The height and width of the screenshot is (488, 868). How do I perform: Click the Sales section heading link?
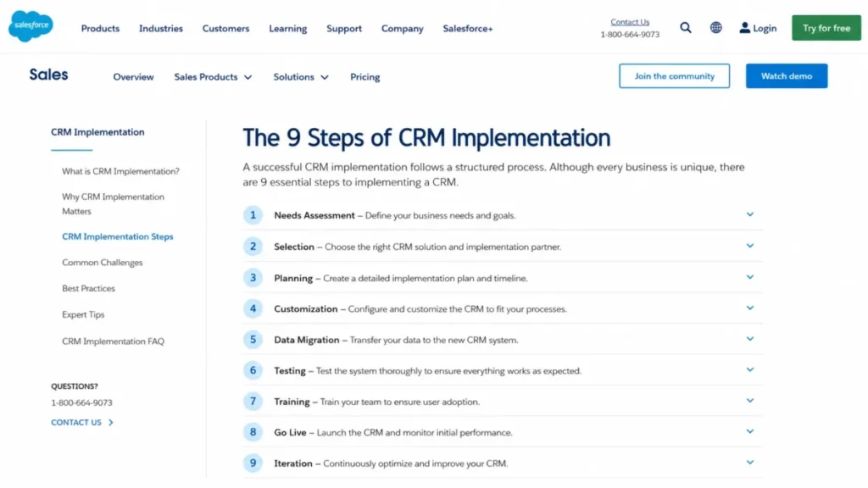(x=48, y=75)
